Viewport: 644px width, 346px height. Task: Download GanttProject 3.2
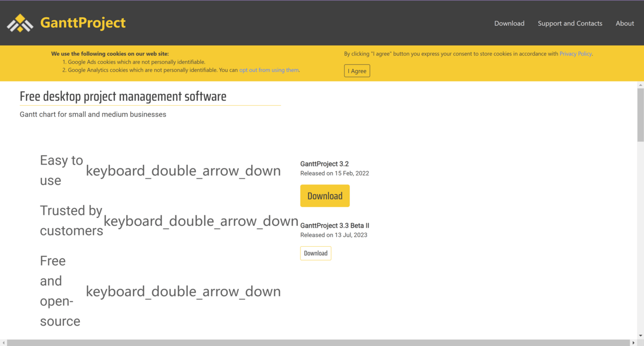tap(325, 196)
